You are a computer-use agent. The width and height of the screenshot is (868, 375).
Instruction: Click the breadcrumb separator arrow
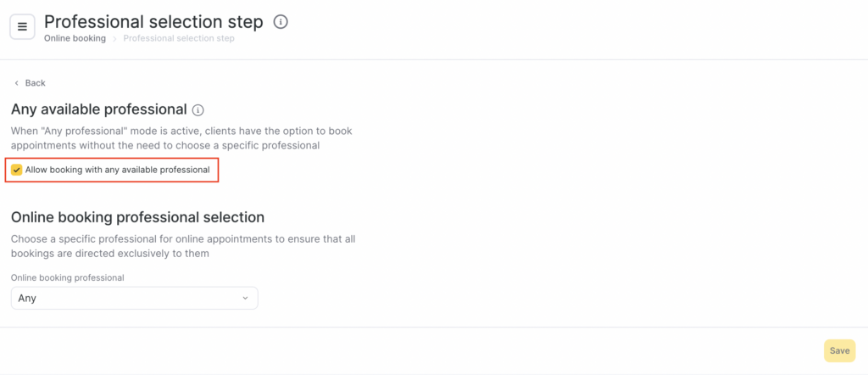(115, 38)
